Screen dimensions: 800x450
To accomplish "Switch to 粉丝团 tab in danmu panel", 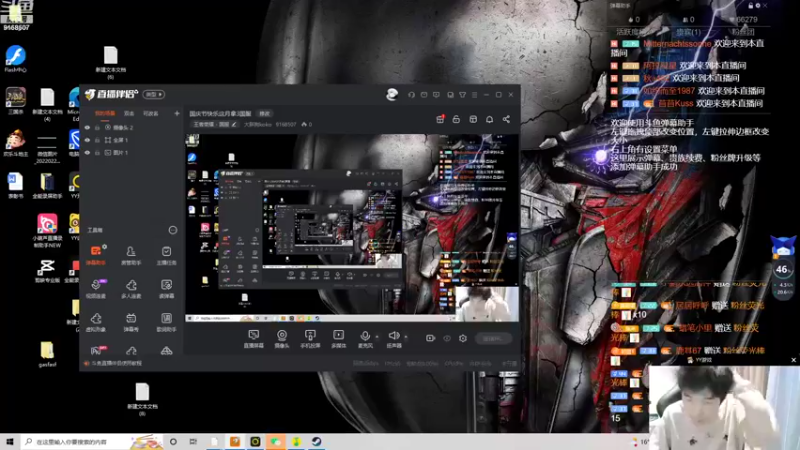I will pyautogui.click(x=743, y=32).
